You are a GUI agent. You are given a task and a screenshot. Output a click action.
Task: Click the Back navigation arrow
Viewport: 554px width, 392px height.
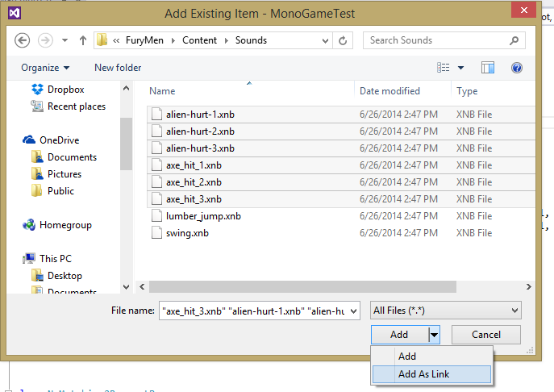tap(22, 40)
